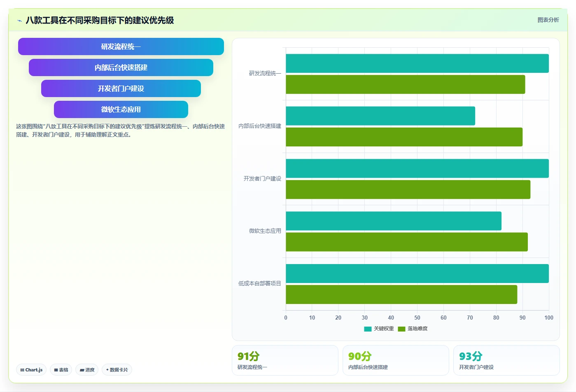
Task: Click the 内部后台快速搭建 y-axis label
Action: tap(260, 126)
